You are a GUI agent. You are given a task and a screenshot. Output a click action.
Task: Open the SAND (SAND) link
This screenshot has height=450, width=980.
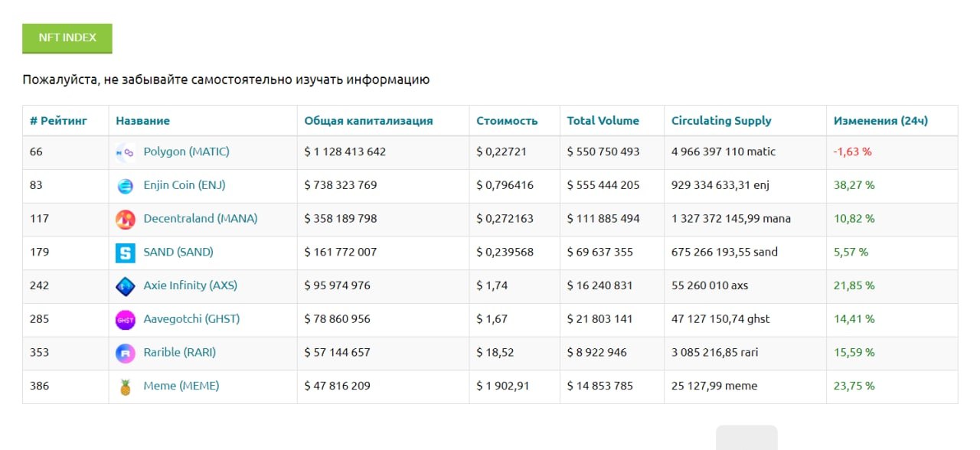tap(178, 252)
